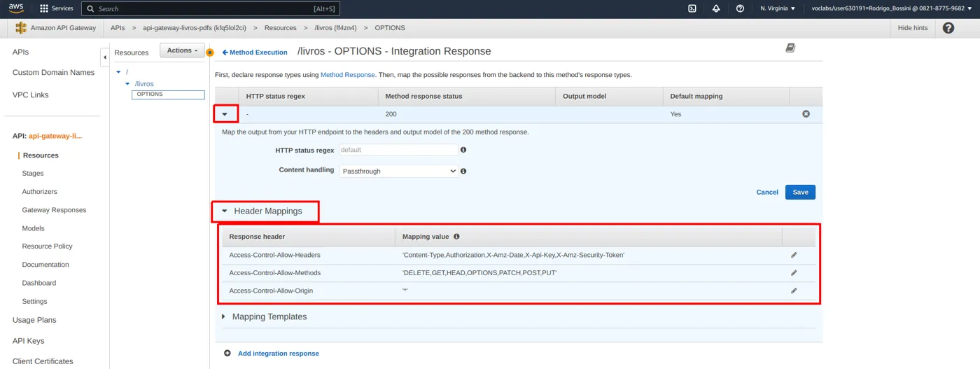The height and width of the screenshot is (369, 980).
Task: Edit the Access-Control-Allow-Origin mapping
Action: [x=794, y=291]
